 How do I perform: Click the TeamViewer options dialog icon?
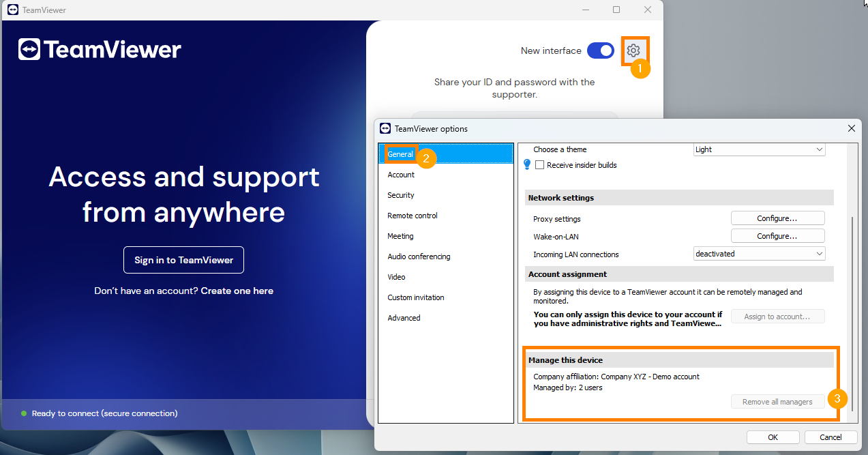point(385,128)
